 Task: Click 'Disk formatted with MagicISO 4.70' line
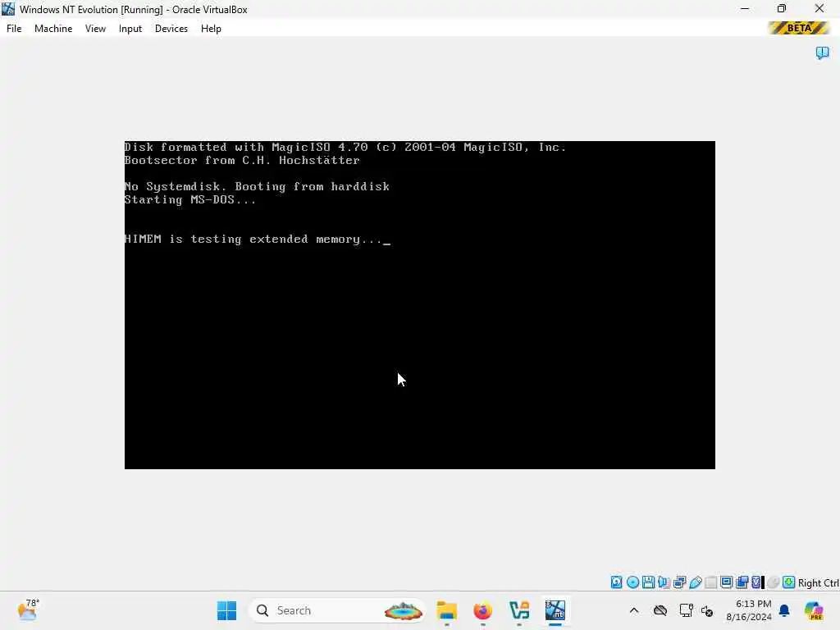point(246,147)
